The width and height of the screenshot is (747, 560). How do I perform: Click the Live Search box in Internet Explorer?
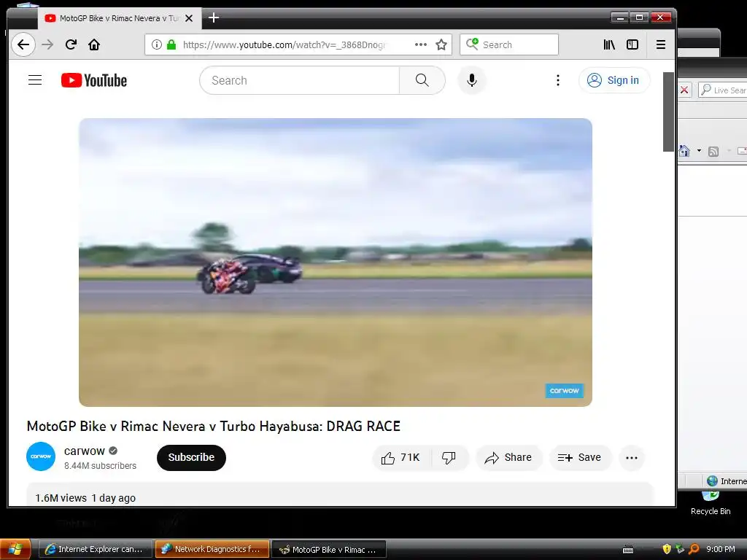tap(723, 90)
